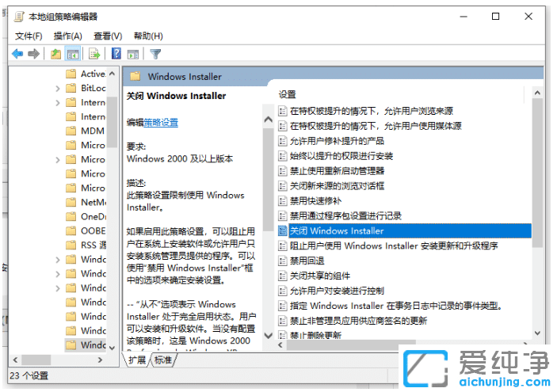Viewport: 557px width, 392px height.
Task: Open the 帮助(H) menu
Action: (148, 36)
